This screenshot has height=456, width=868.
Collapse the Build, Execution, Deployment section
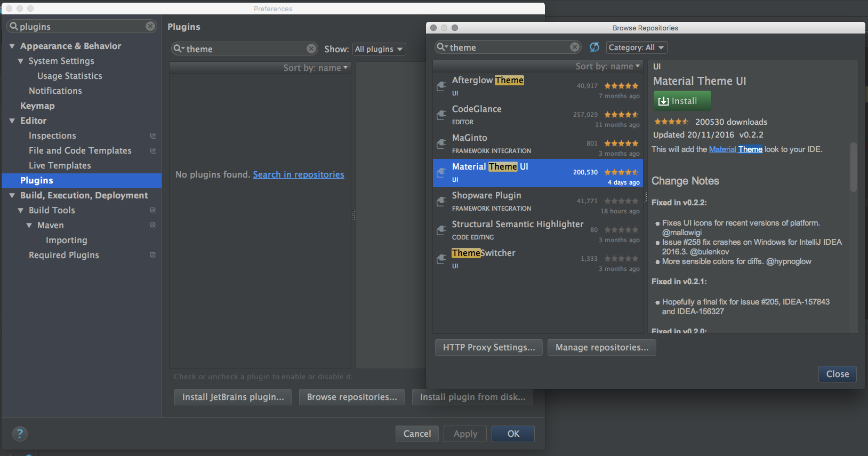pyautogui.click(x=12, y=196)
